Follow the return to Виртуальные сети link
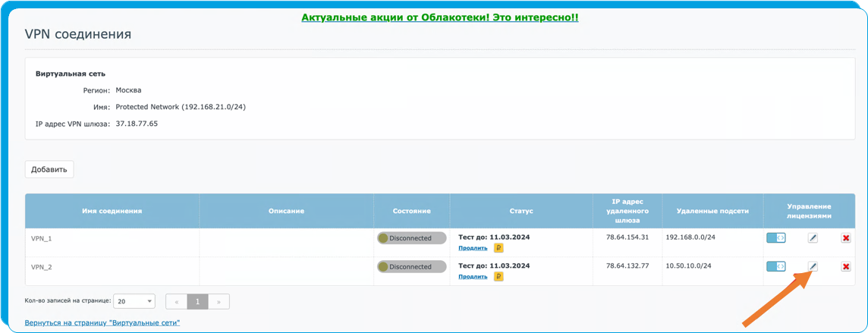868x333 pixels. tap(102, 323)
